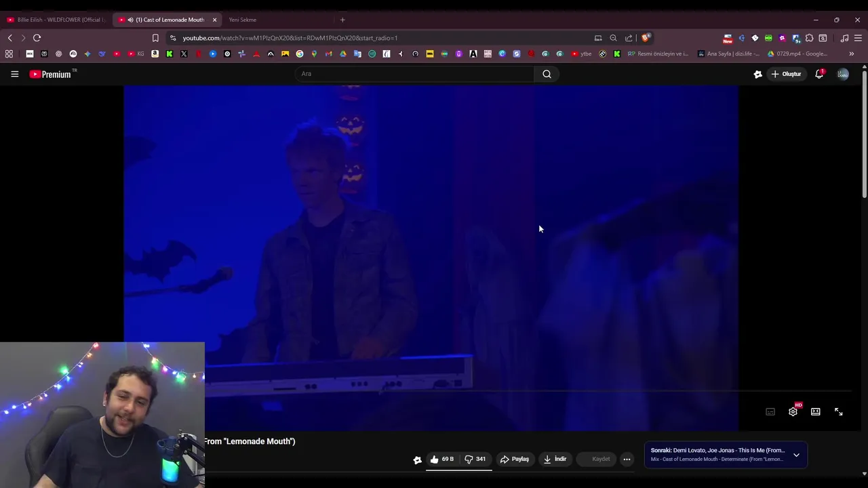Open the Google Drive bookmark

pos(343,54)
